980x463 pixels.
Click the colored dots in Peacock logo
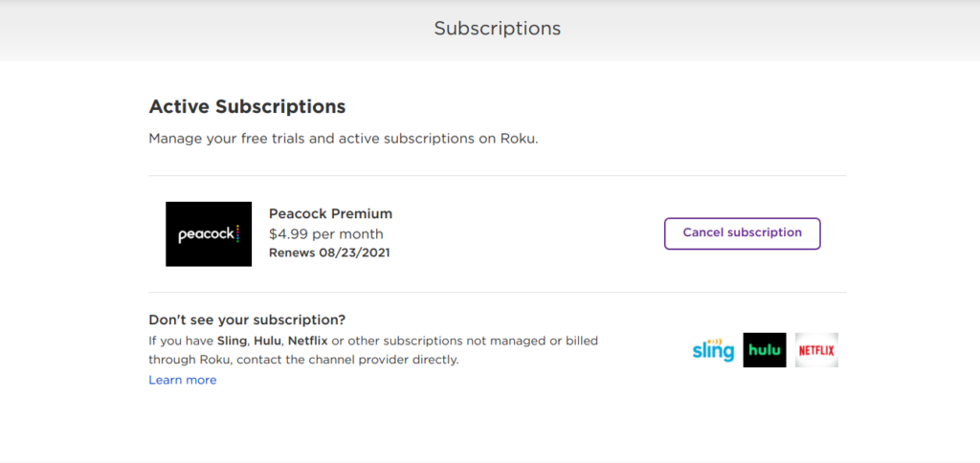coord(237,233)
